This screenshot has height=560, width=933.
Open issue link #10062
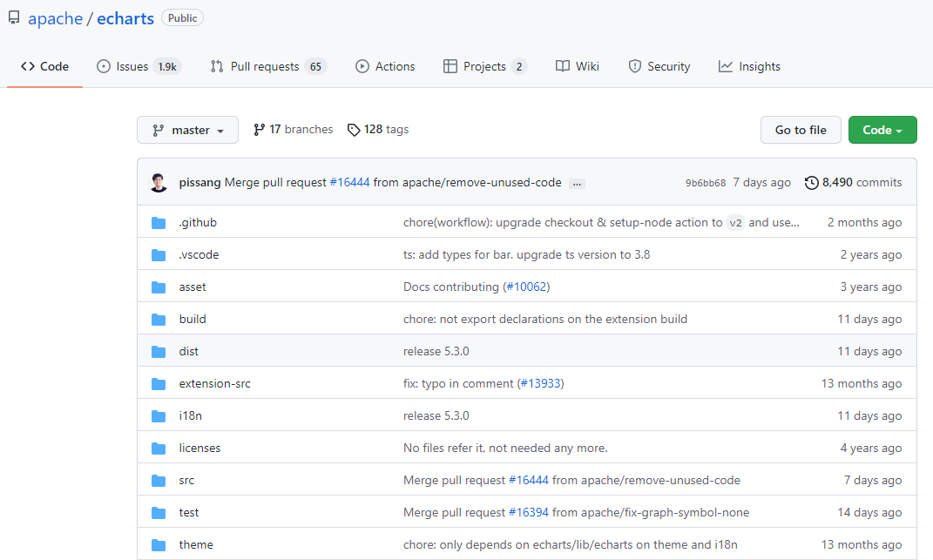coord(526,287)
